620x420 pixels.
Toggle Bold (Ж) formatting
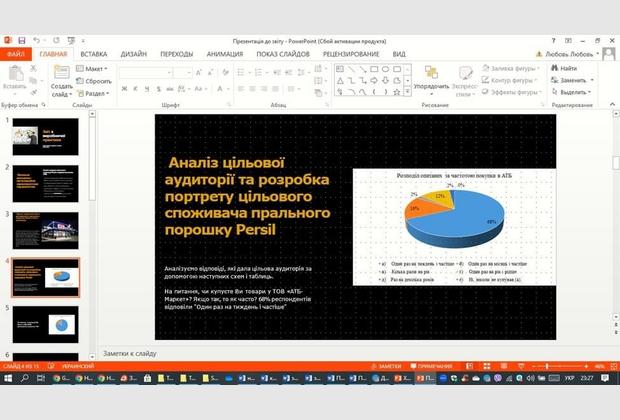[124, 89]
